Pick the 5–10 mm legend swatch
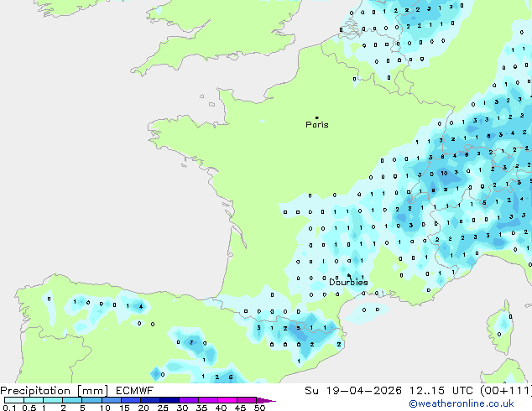The width and height of the screenshot is (532, 411). tap(91, 400)
